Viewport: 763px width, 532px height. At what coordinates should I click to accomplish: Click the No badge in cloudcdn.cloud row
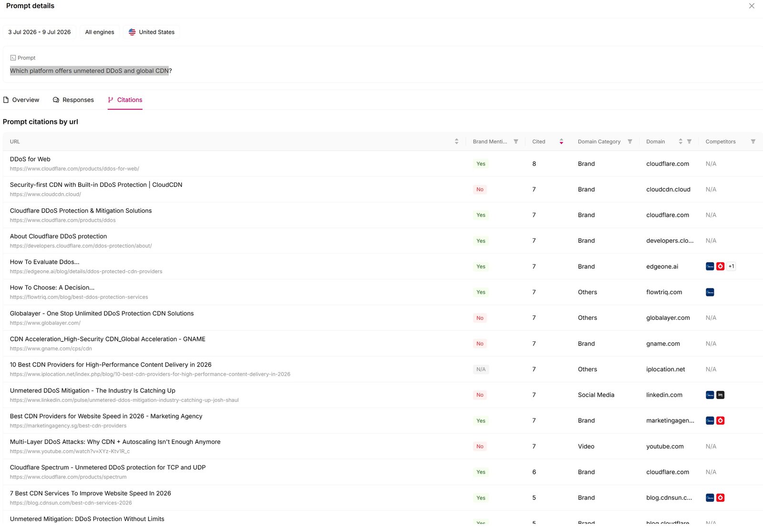click(480, 190)
